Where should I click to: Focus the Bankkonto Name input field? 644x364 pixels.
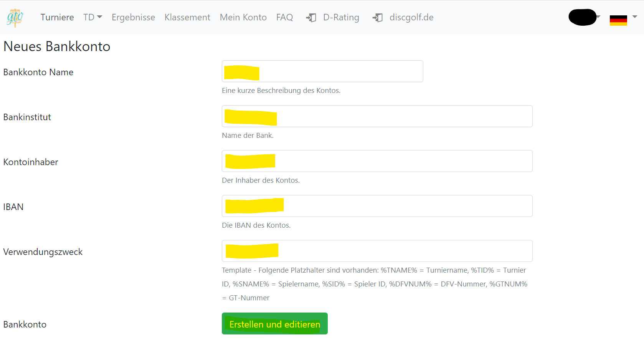pos(322,71)
